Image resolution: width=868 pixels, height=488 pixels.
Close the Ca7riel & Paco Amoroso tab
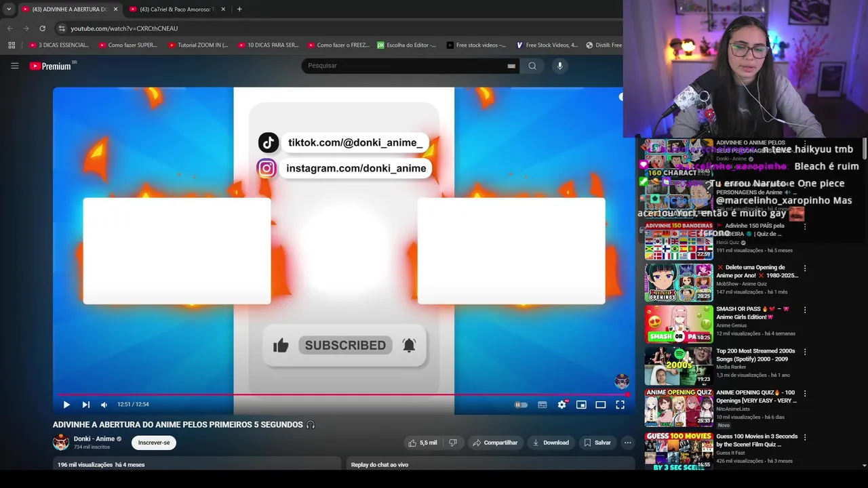click(223, 9)
